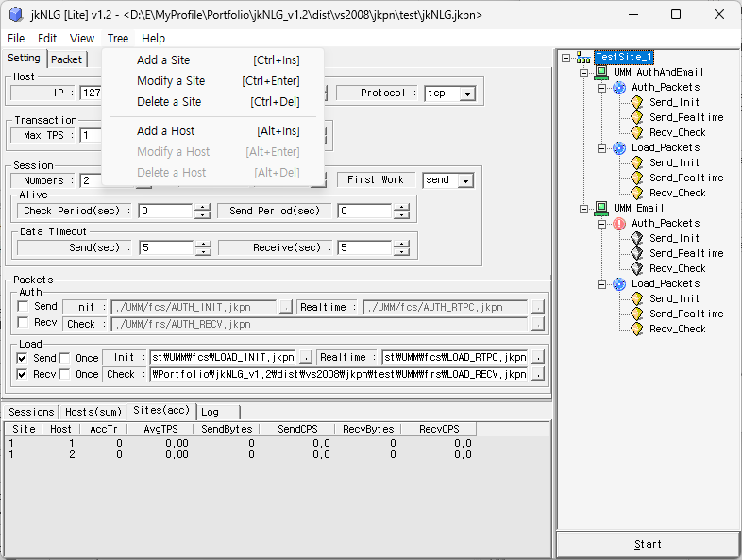
Task: Click the jkNLG app icon in title bar
Action: pyautogui.click(x=15, y=15)
